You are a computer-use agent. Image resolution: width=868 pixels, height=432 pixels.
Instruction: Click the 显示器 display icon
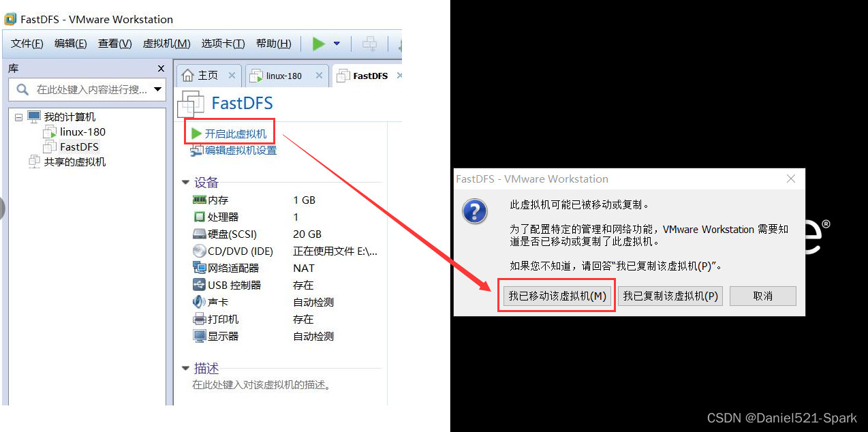[x=200, y=336]
